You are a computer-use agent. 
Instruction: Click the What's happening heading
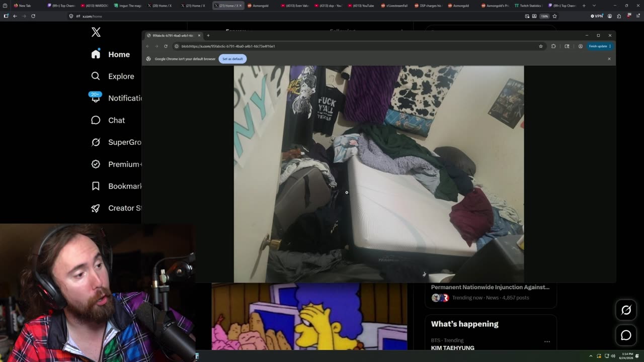click(464, 324)
